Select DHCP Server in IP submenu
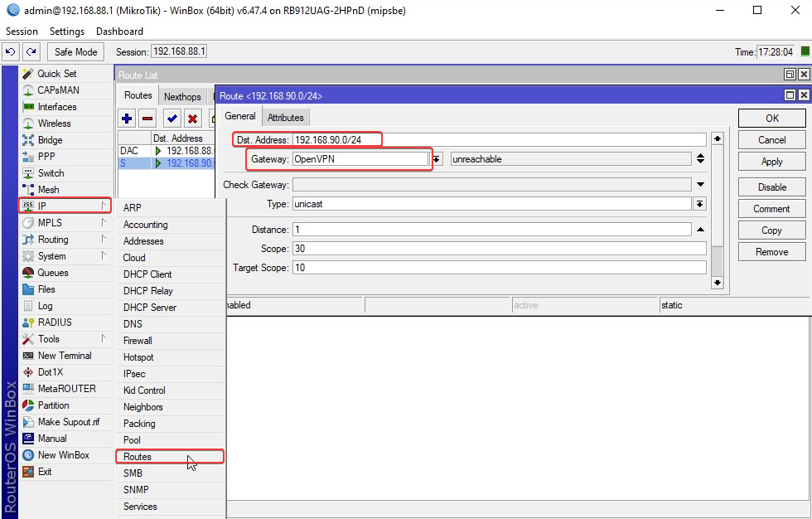Image resolution: width=812 pixels, height=519 pixels. (170, 307)
